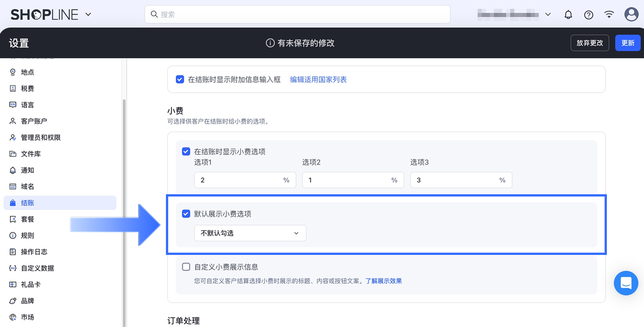
Task: Open 管理员和权限 settings menu item
Action: (x=60, y=137)
